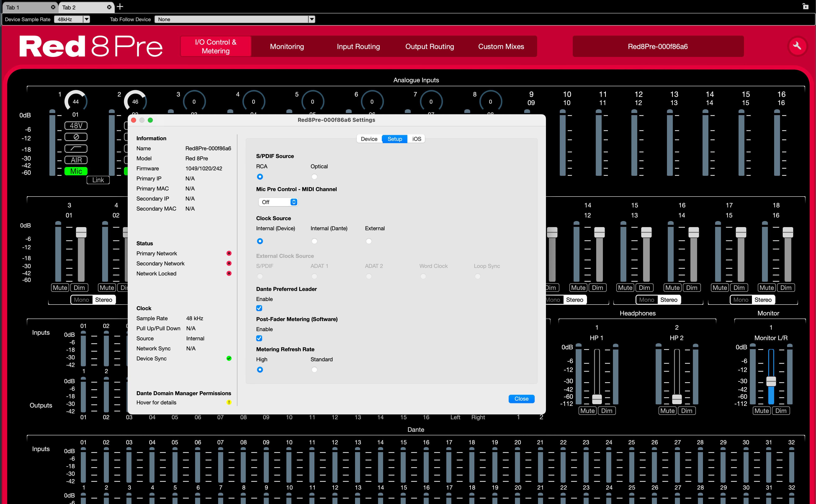Click Monitor L/R volume fader
The image size is (816, 504).
pos(771,381)
